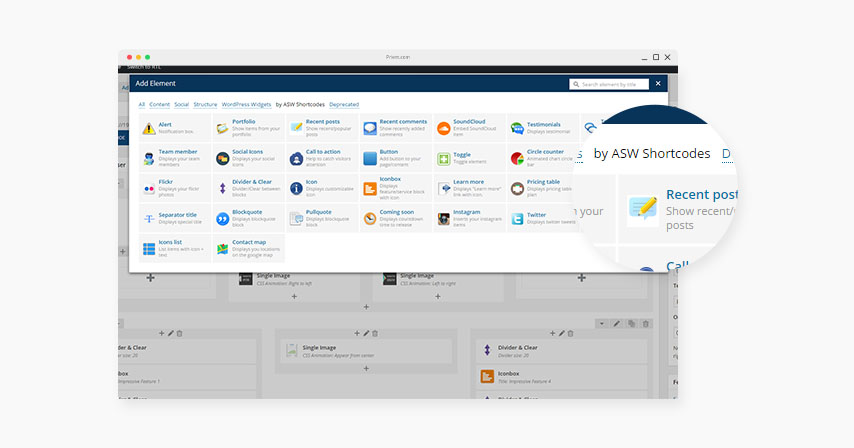The height and width of the screenshot is (448, 854).
Task: Select the Recent comments speech bubble icon
Action: point(370,128)
